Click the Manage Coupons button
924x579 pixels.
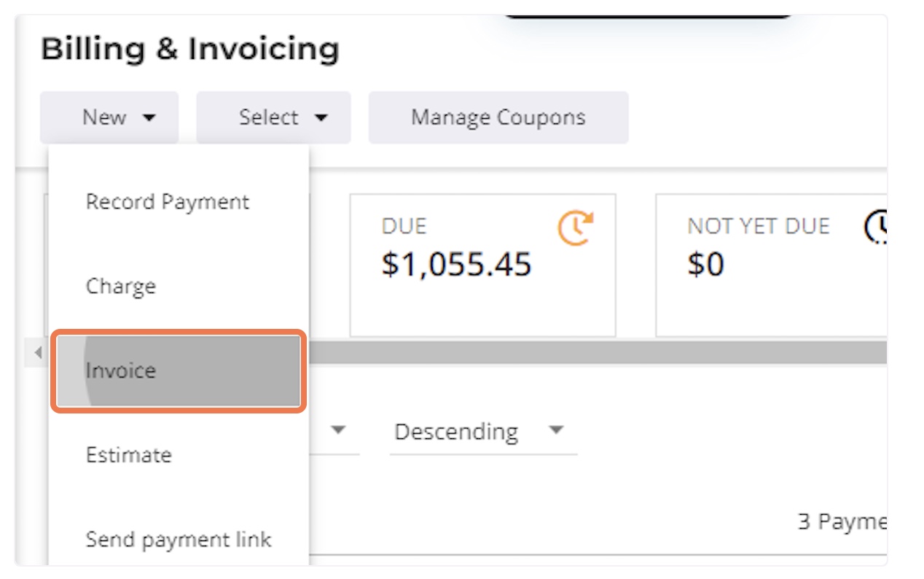498,117
